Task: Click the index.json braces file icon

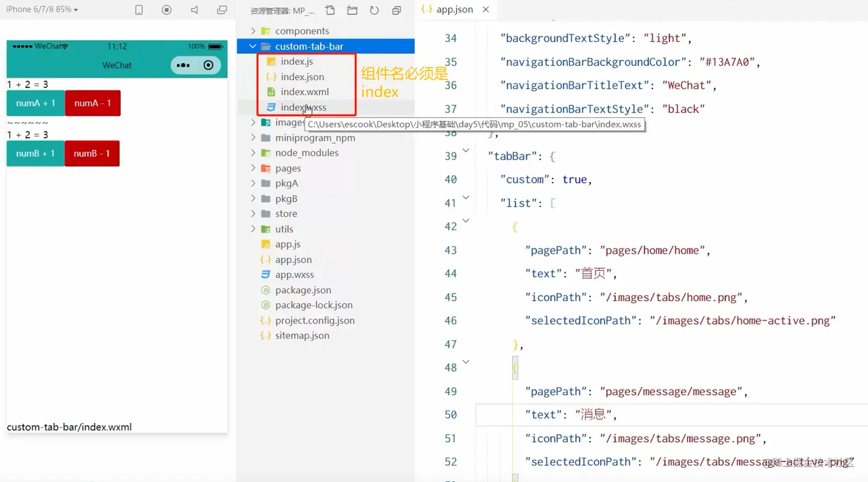Action: click(x=271, y=76)
